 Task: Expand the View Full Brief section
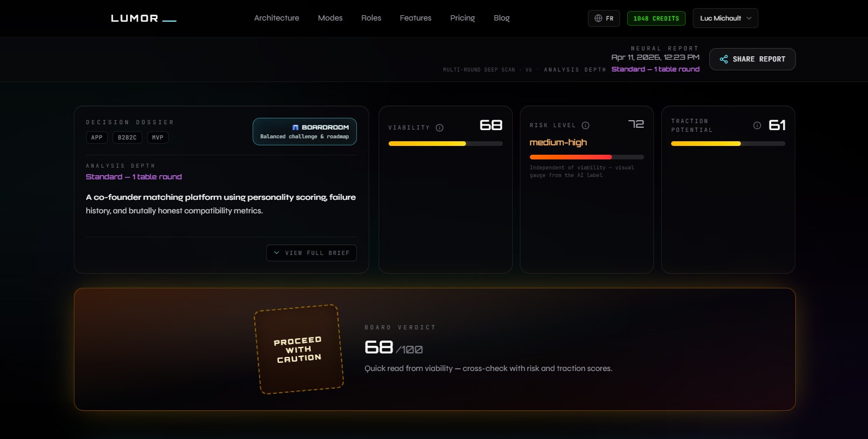[x=311, y=253]
